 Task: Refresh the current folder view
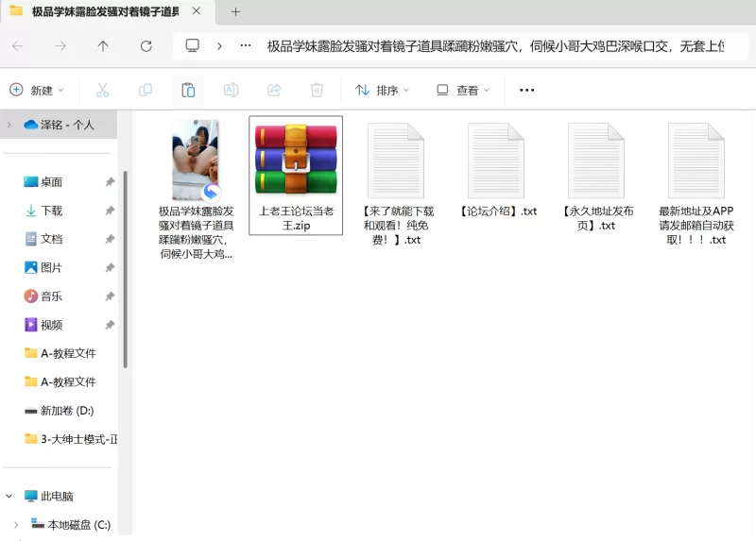146,46
